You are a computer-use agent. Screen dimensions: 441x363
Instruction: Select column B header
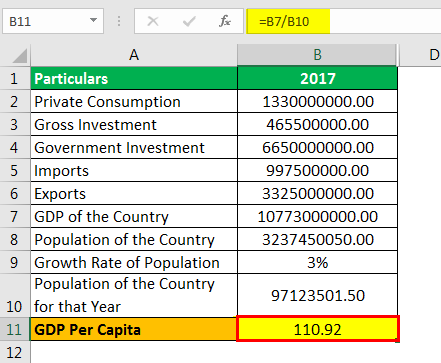tap(317, 55)
